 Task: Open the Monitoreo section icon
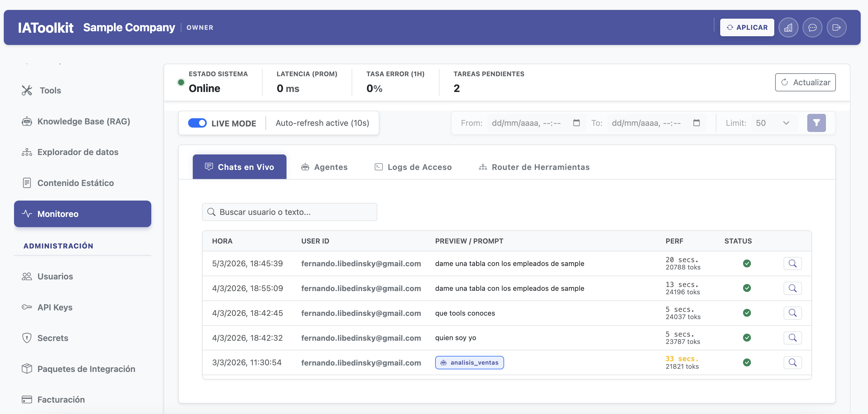click(x=27, y=213)
